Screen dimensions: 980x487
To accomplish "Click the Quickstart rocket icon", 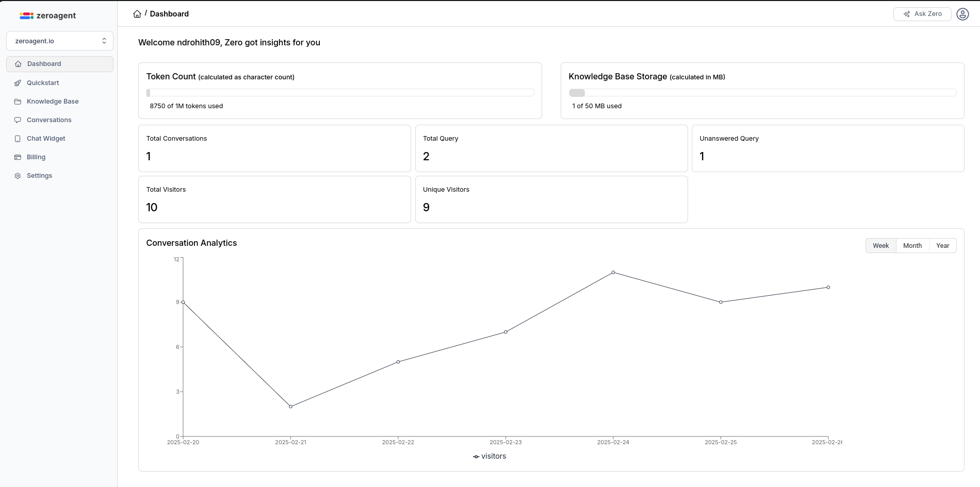I will 18,82.
